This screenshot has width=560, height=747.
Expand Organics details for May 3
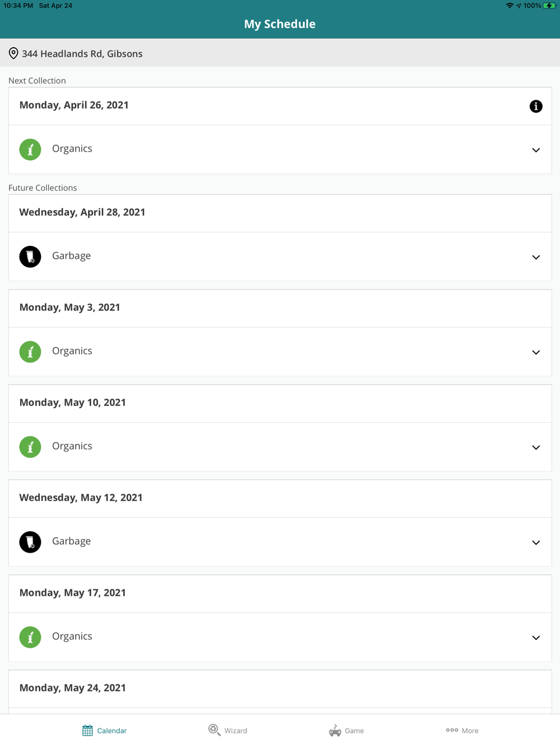[x=535, y=352]
